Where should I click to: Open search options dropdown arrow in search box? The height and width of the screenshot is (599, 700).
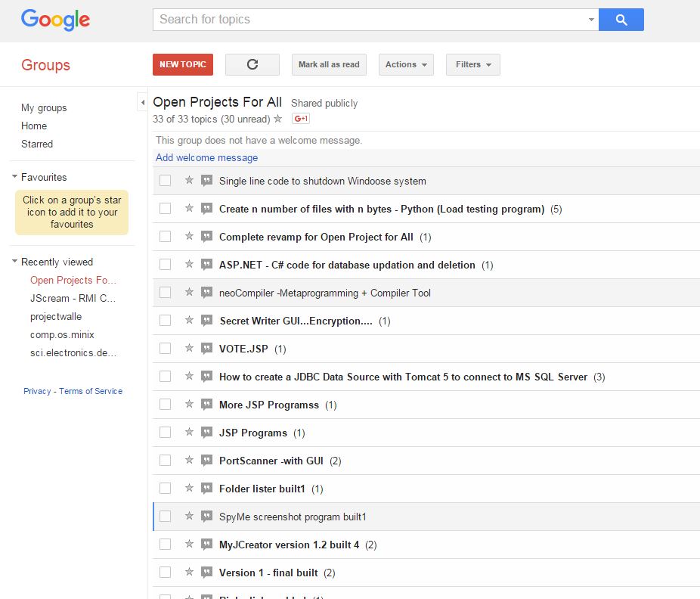[x=591, y=20]
